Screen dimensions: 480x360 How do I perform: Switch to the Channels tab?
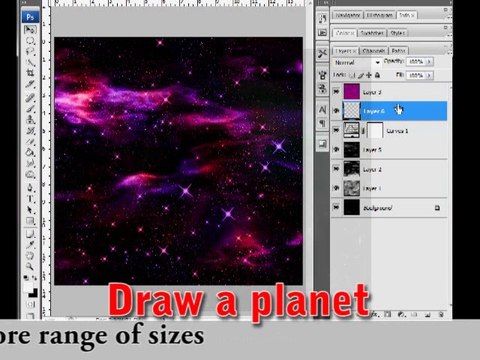point(374,51)
